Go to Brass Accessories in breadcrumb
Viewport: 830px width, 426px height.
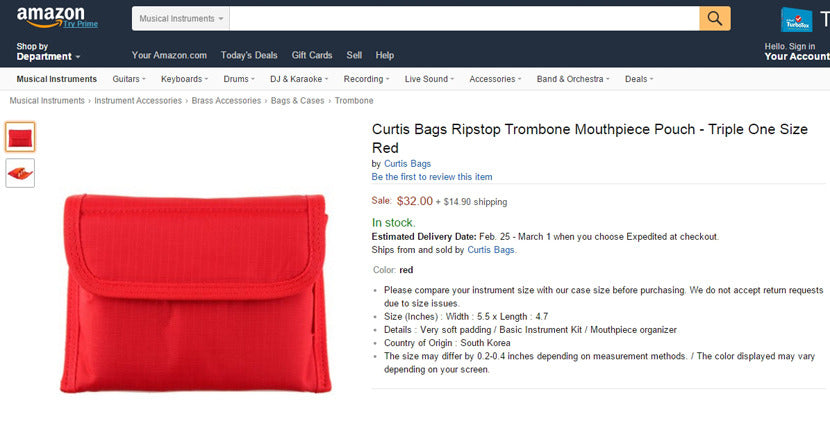225,101
